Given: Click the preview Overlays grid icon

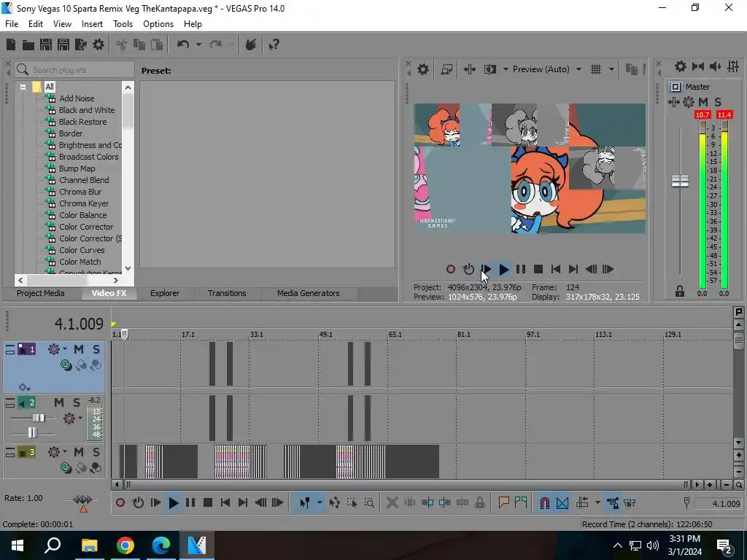Looking at the screenshot, I should click(x=595, y=69).
